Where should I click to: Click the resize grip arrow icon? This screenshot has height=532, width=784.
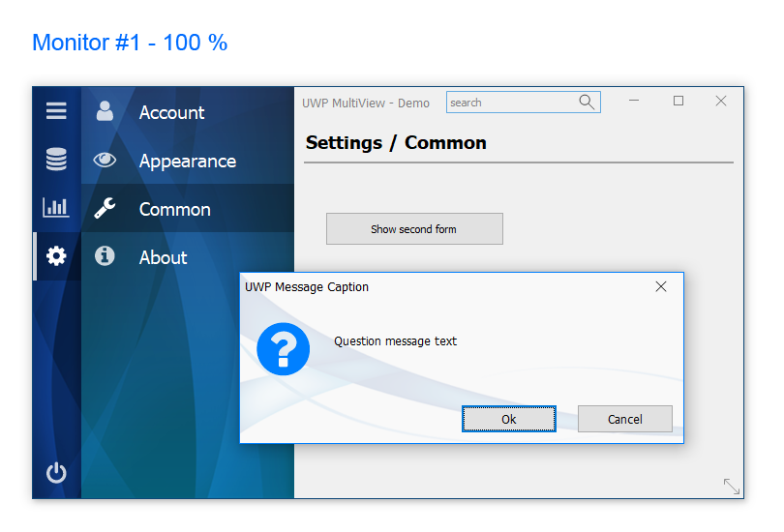732,486
